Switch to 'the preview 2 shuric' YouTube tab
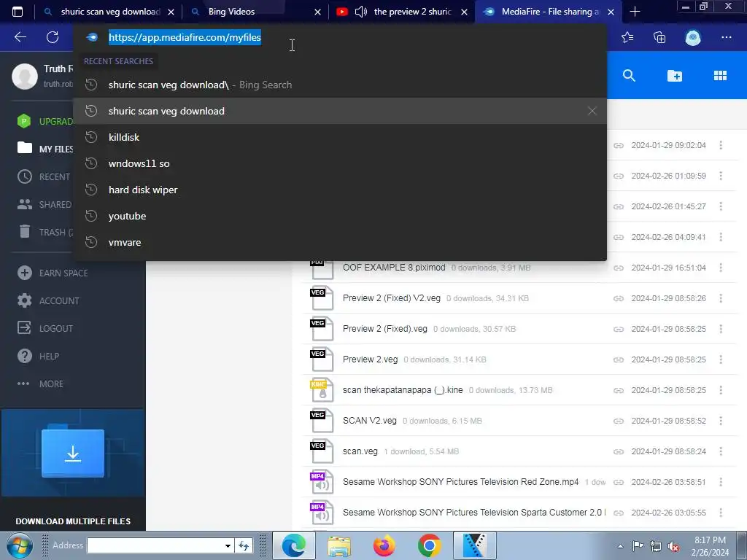This screenshot has height=560, width=747. pos(413,12)
